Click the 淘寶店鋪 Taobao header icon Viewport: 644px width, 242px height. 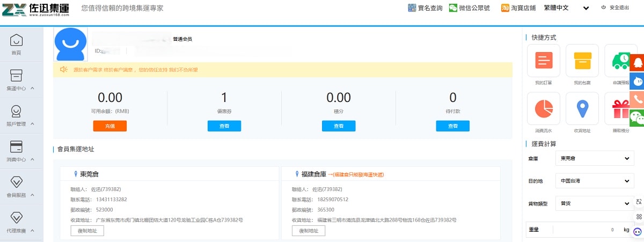505,8
